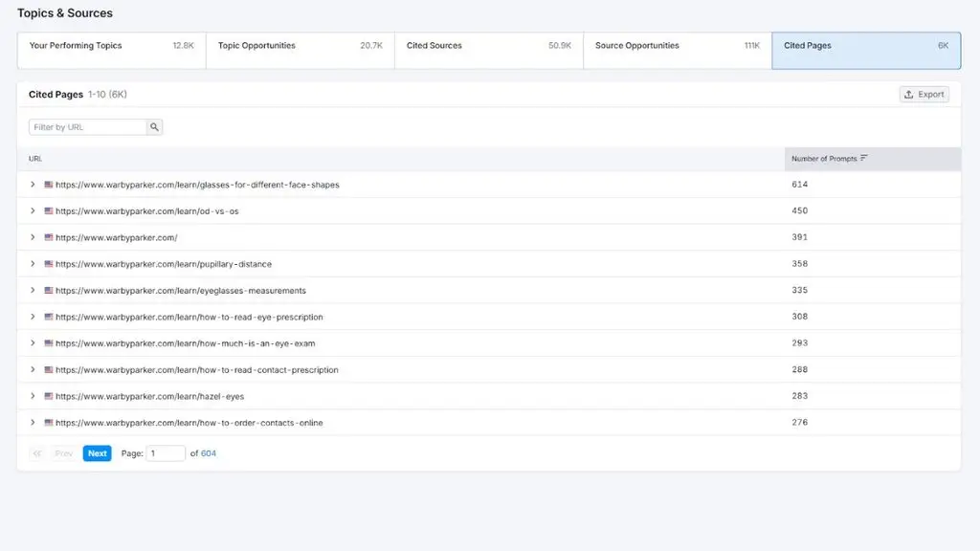Click the US flag icon beside the hazel-eyes URL

(48, 396)
